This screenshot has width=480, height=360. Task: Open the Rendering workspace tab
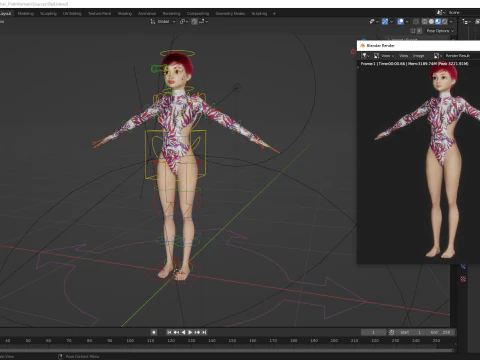pyautogui.click(x=171, y=14)
